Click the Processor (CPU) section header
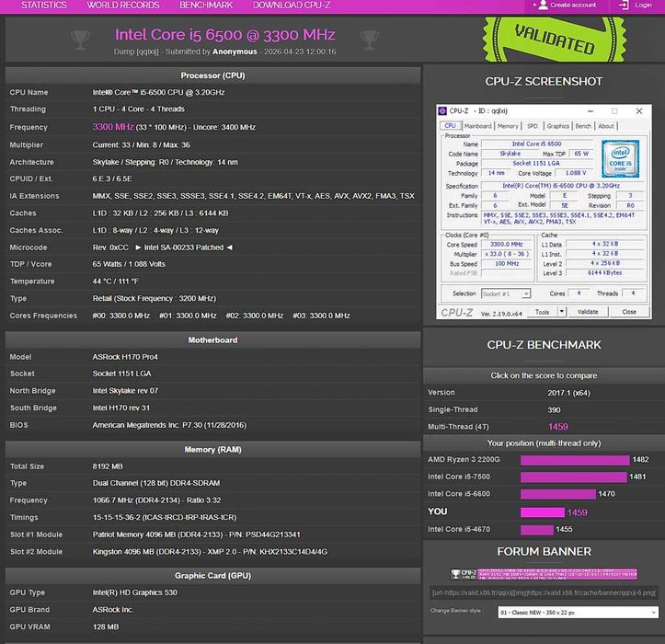Screen dimensions: 665x644 tap(212, 75)
